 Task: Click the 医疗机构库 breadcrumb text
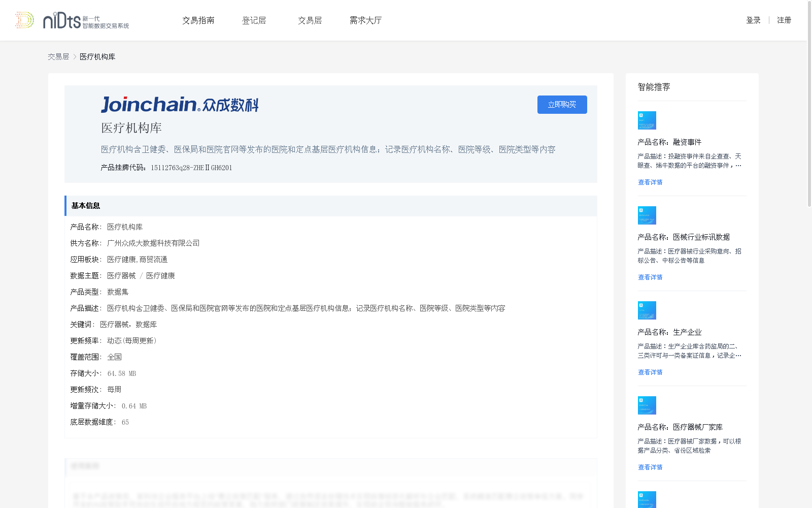[x=97, y=57]
